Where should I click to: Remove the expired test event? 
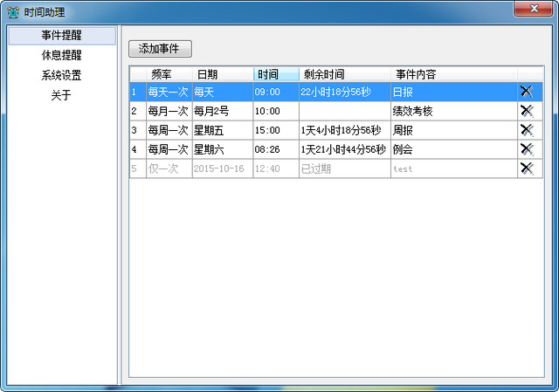tap(527, 168)
